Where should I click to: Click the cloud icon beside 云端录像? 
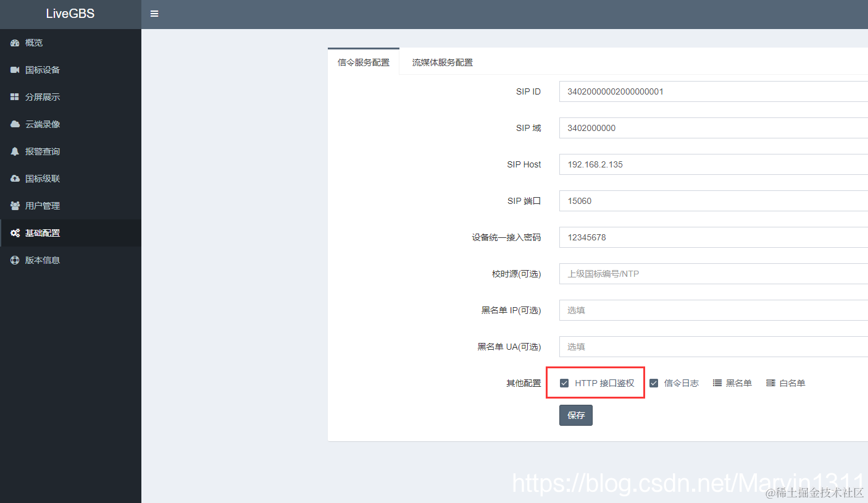click(x=15, y=124)
